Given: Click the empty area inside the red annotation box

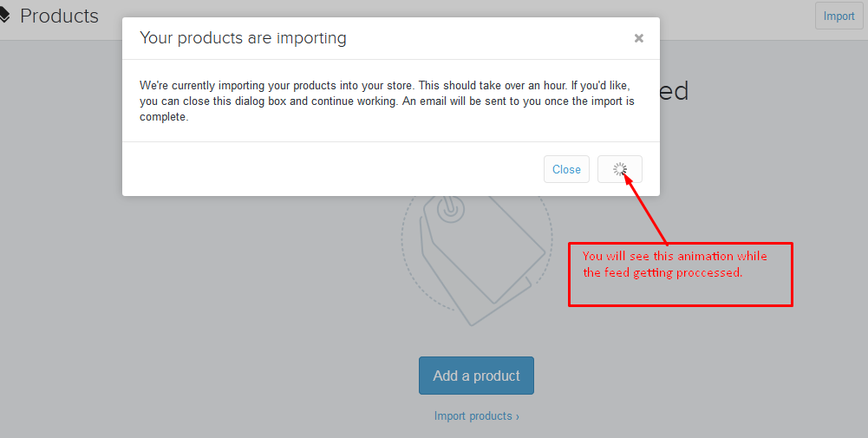Looking at the screenshot, I should 681,292.
